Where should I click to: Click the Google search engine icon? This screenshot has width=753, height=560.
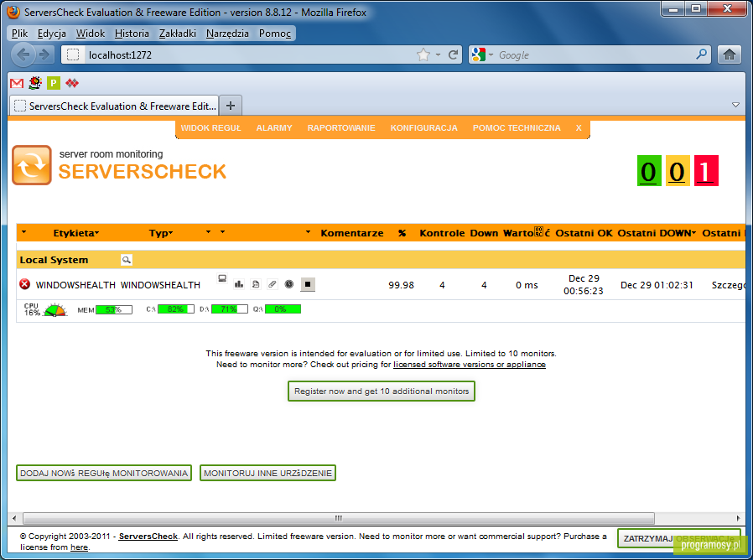(x=478, y=54)
